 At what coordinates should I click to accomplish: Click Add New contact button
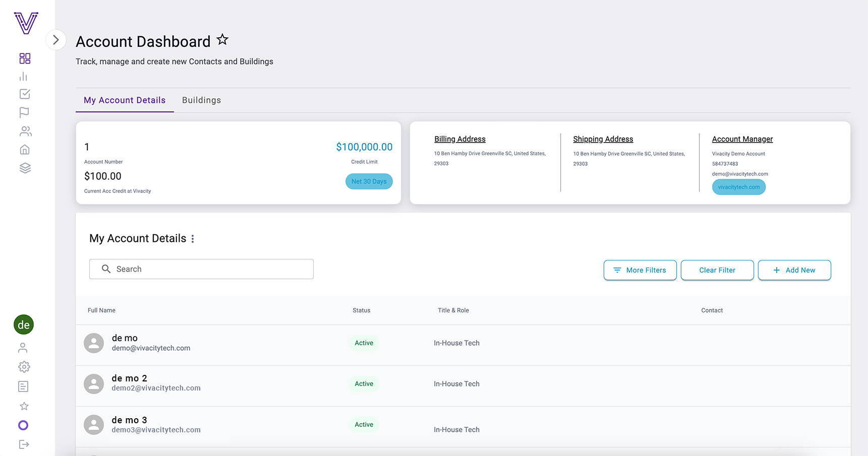pyautogui.click(x=794, y=270)
